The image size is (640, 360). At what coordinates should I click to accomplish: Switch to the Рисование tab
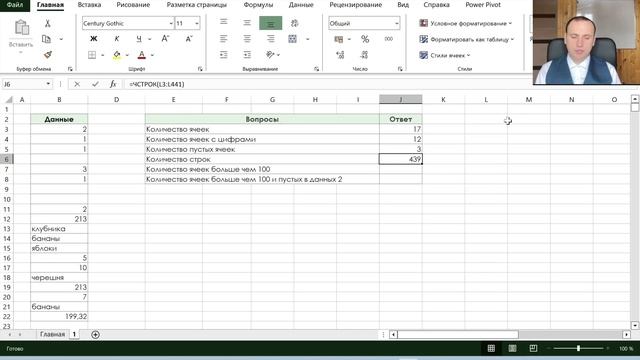pos(133,5)
